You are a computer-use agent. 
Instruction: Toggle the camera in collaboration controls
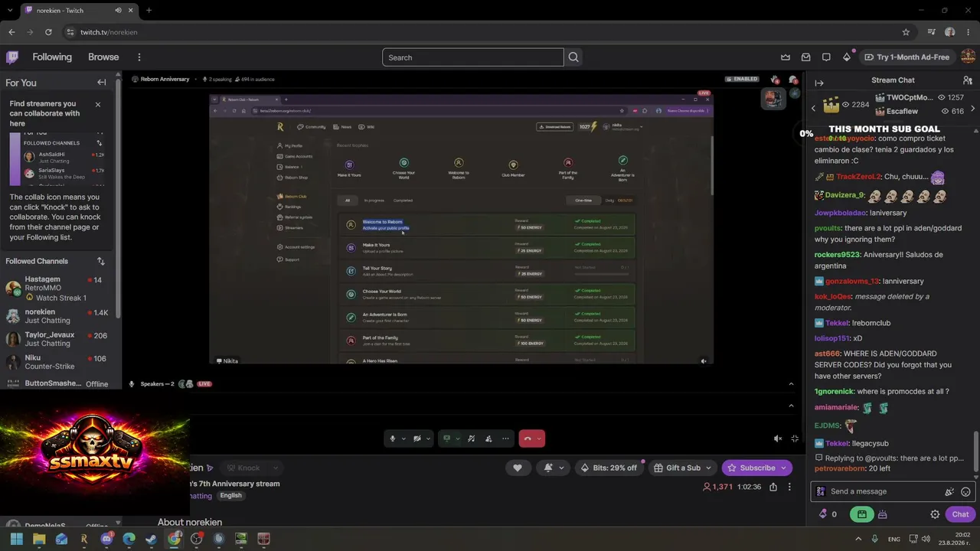coord(417,439)
